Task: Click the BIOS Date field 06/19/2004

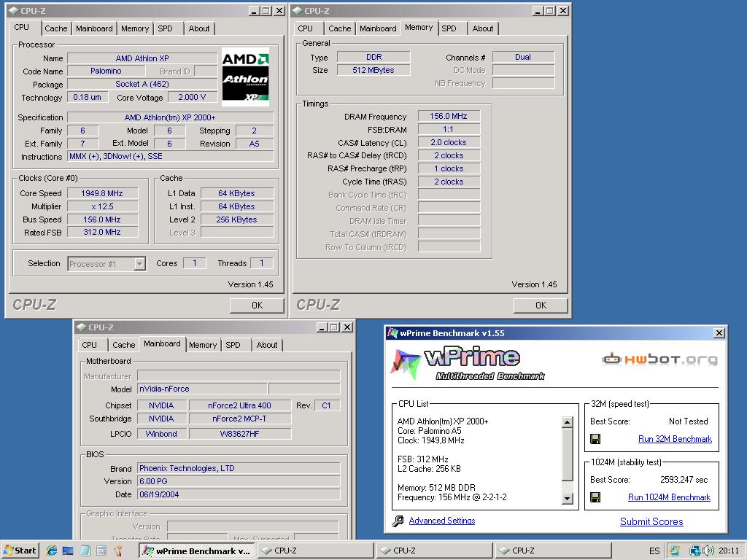Action: coord(239,495)
